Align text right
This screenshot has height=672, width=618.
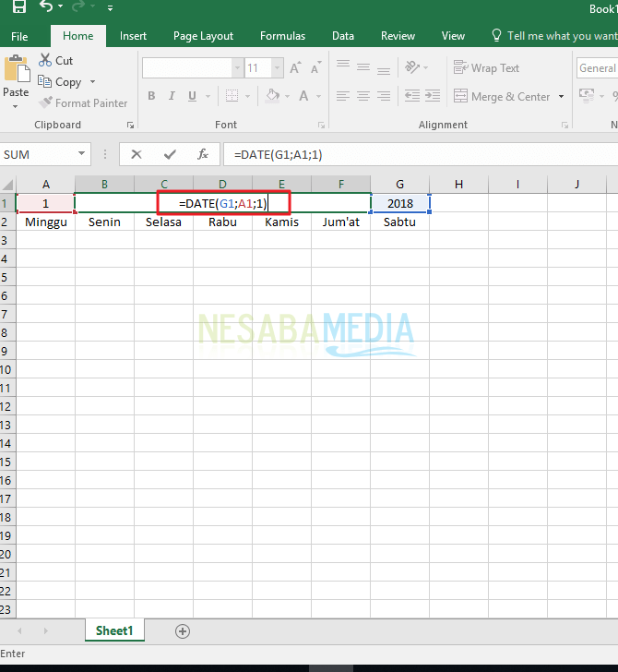(x=384, y=96)
